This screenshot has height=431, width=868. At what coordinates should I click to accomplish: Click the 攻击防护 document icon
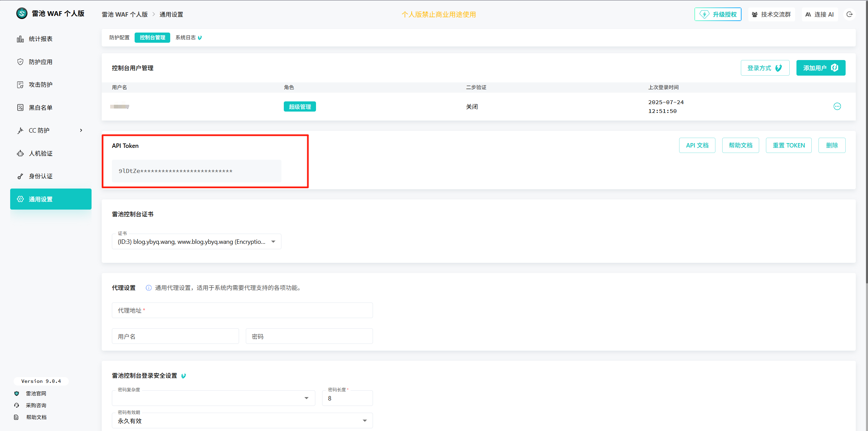point(20,85)
